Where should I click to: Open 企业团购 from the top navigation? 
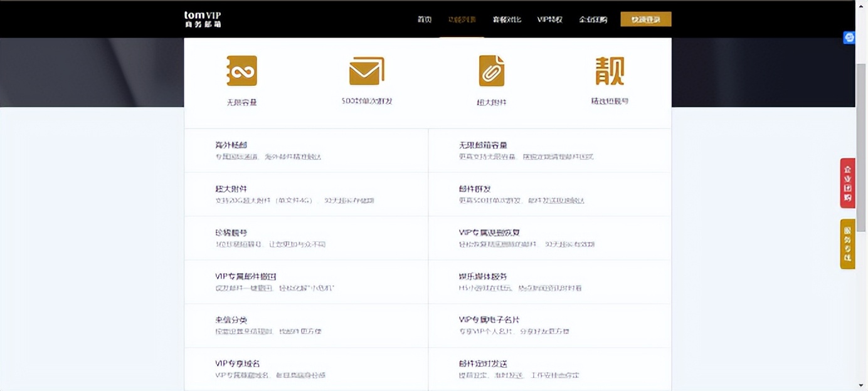[592, 19]
